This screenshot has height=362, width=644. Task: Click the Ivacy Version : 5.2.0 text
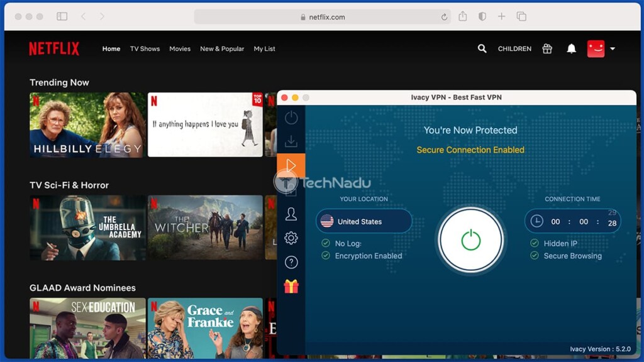tap(600, 349)
